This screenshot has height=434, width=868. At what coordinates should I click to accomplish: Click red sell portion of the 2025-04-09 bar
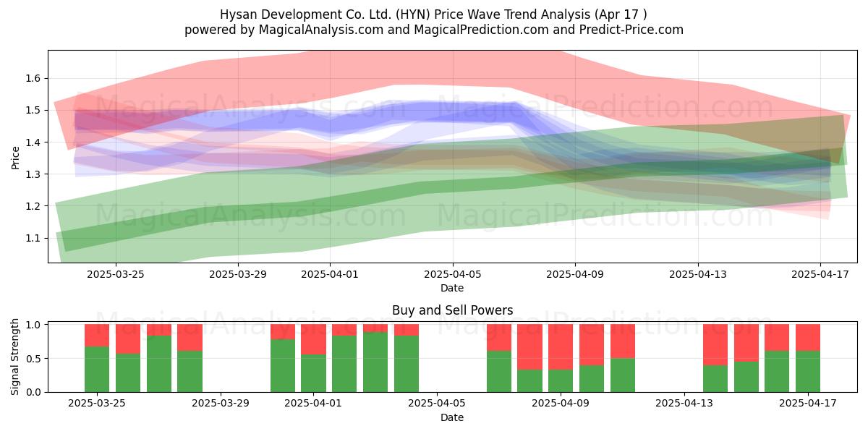(561, 347)
